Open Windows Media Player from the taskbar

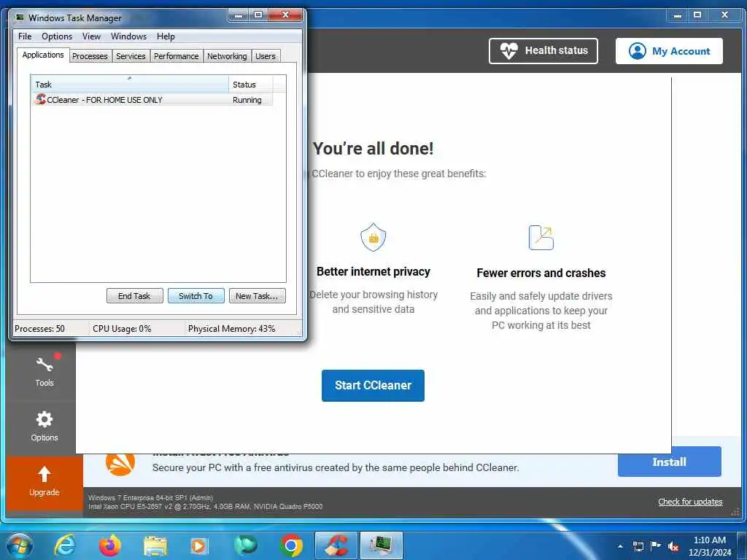pos(199,545)
